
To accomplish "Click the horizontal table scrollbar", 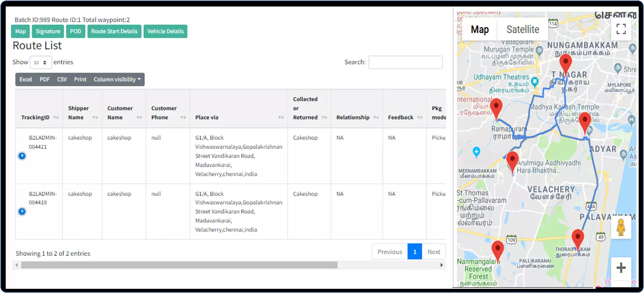I will pyautogui.click(x=179, y=265).
